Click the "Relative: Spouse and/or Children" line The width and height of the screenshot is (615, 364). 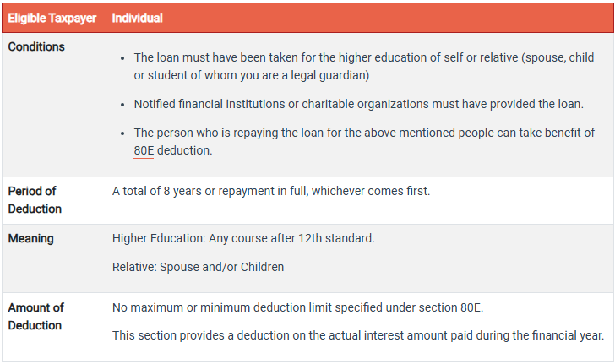tap(198, 267)
